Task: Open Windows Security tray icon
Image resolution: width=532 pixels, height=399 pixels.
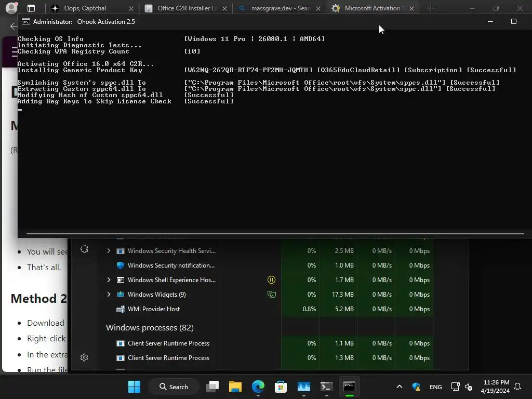Action: click(x=416, y=387)
